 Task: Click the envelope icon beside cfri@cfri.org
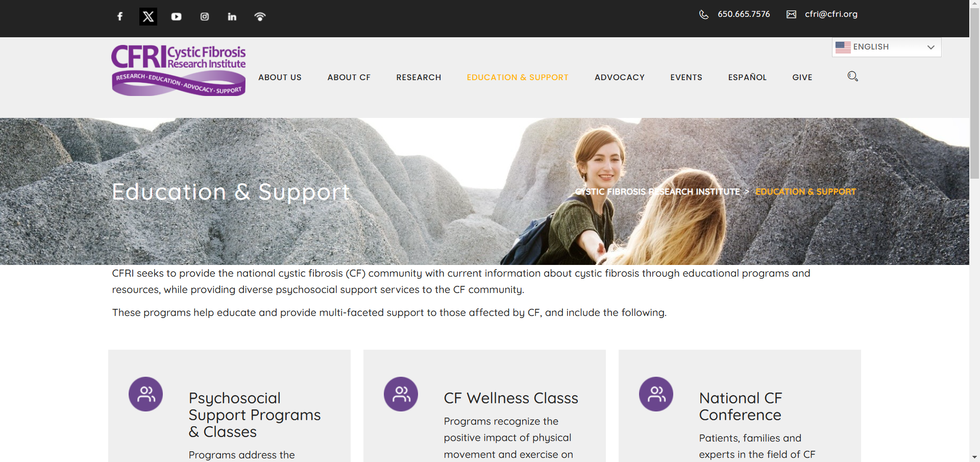pos(791,14)
